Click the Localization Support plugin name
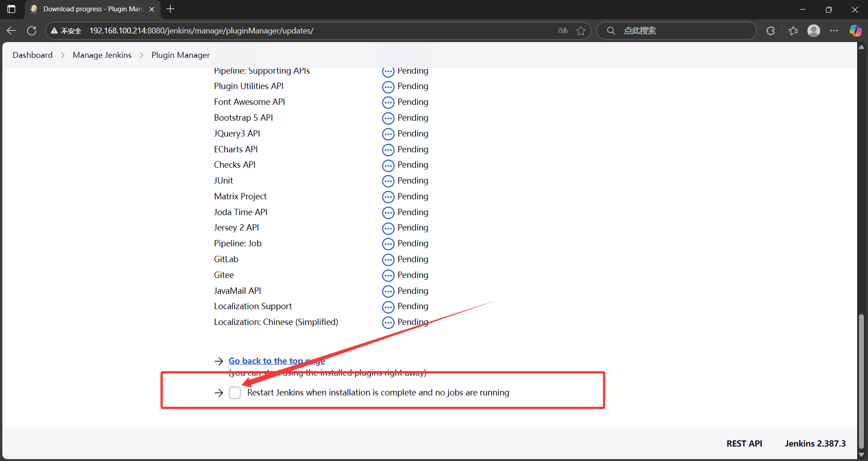Screen dimensions: 868x461 coord(253,306)
